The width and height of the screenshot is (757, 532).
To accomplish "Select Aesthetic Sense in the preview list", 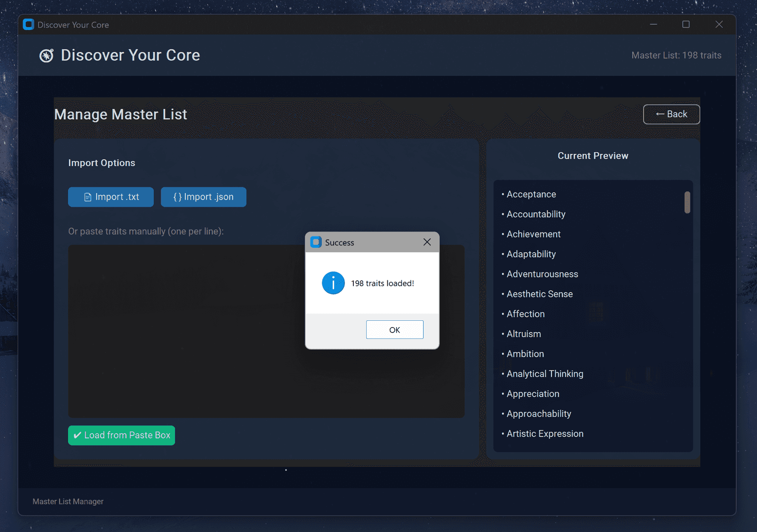I will pos(540,294).
